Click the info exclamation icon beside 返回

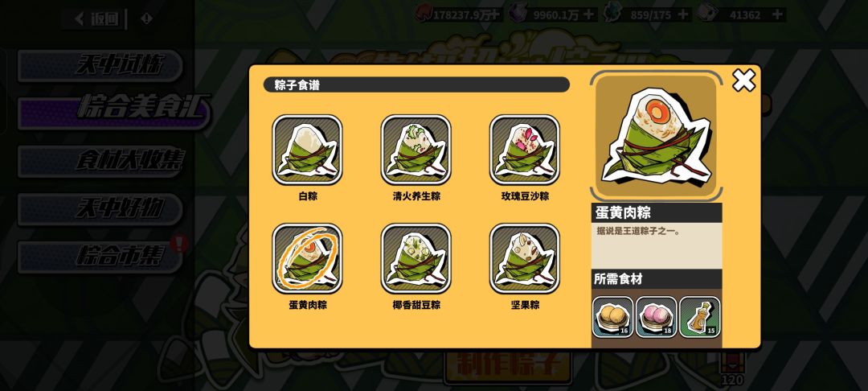click(146, 19)
